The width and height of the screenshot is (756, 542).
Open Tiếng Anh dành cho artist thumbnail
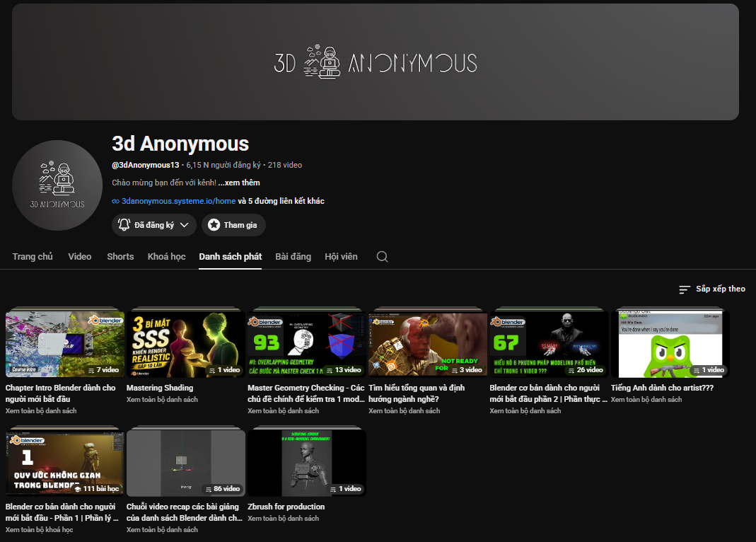click(670, 344)
